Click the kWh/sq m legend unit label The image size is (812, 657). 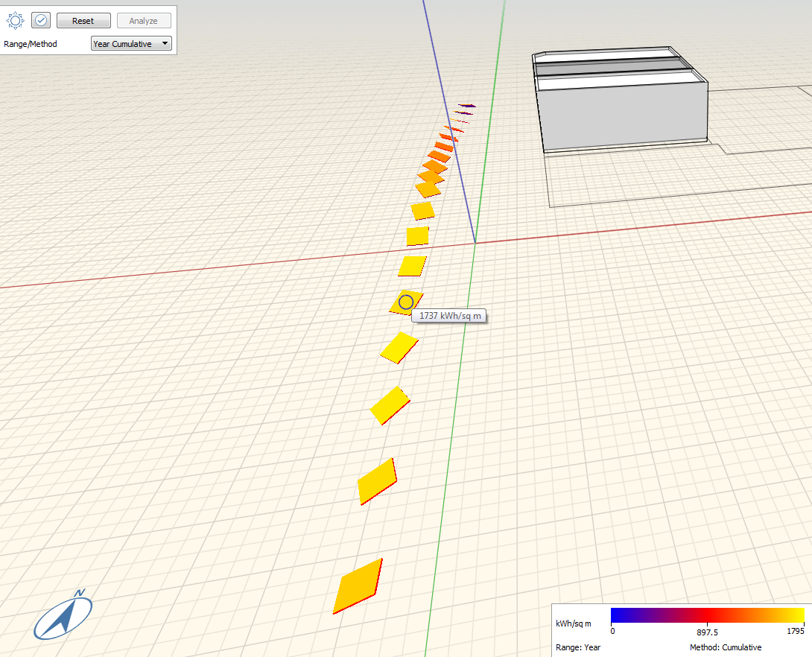[574, 623]
